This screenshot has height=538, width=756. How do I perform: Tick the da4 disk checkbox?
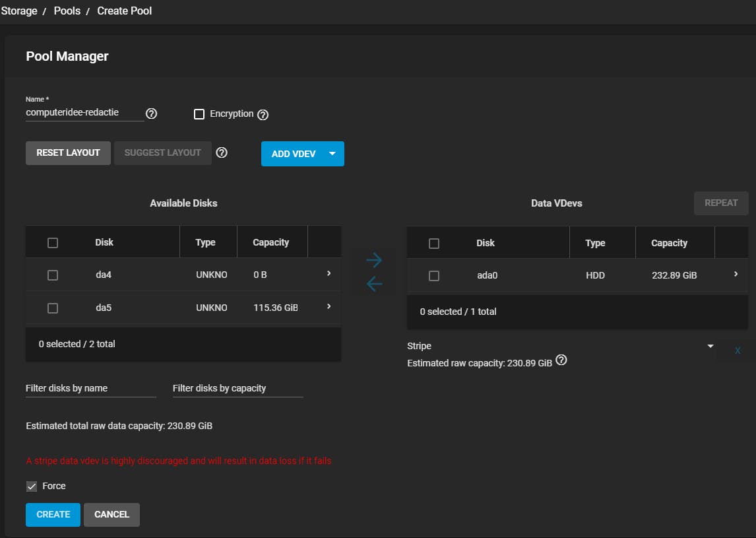coord(53,275)
